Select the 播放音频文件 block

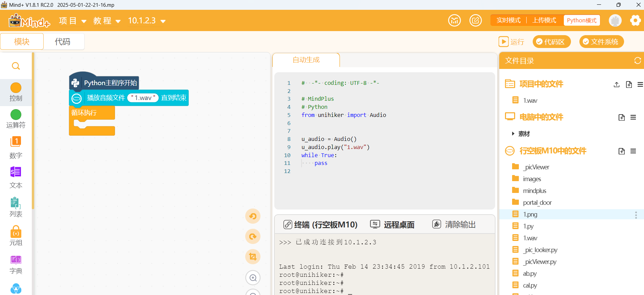coord(106,98)
